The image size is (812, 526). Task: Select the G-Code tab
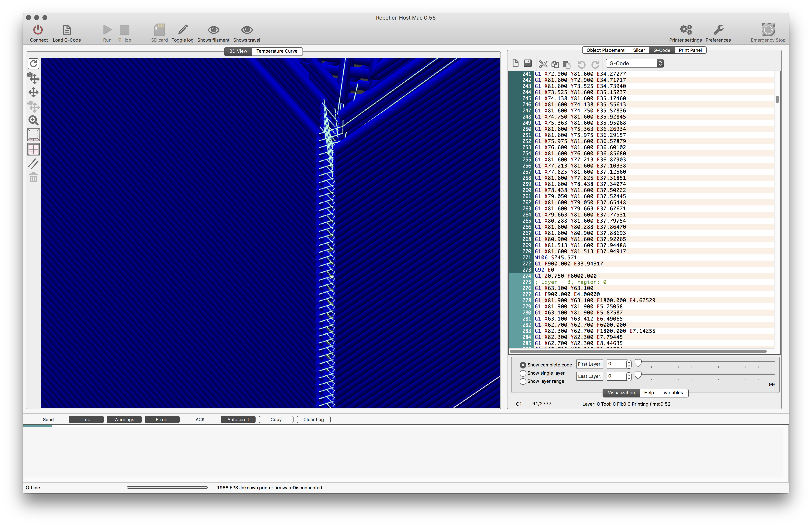click(x=662, y=50)
